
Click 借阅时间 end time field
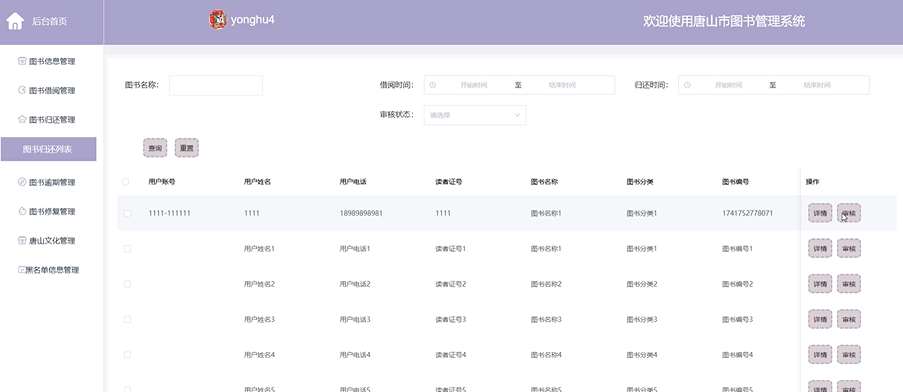coord(562,85)
